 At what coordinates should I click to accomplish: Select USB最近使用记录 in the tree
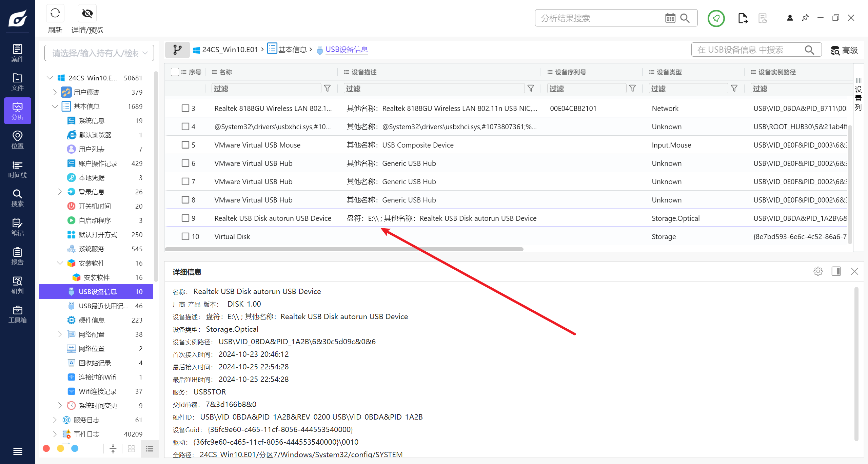click(x=103, y=306)
